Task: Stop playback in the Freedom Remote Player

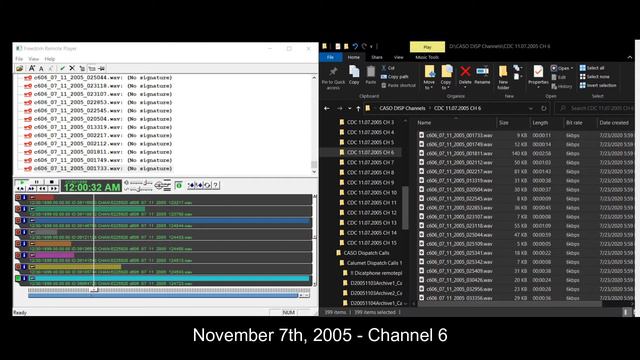Action: tap(51, 182)
